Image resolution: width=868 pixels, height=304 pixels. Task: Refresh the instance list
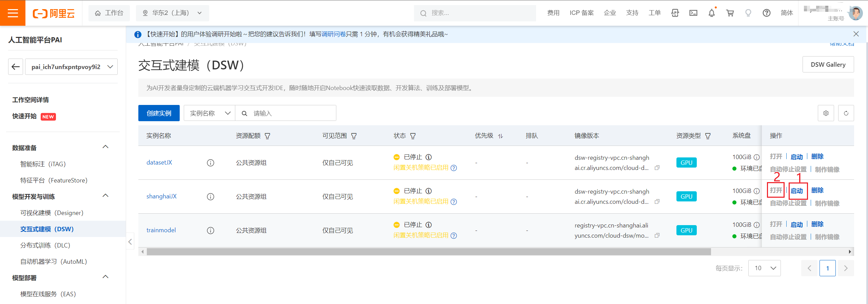pos(846,113)
